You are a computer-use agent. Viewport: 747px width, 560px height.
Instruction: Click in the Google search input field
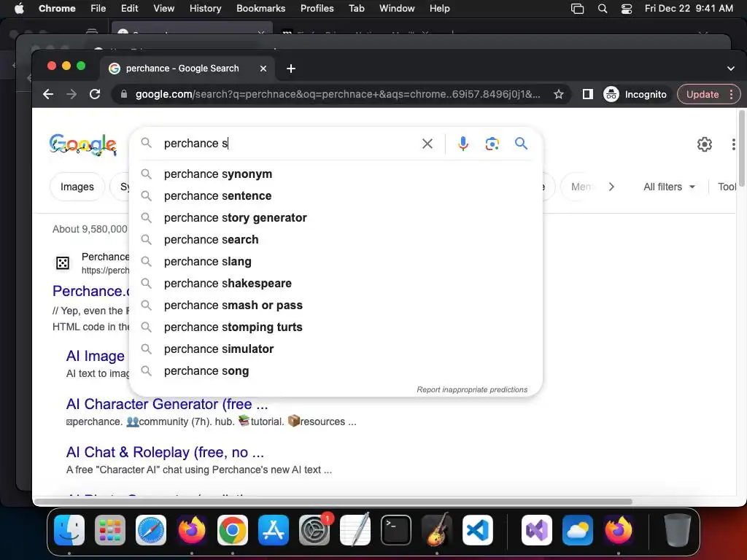(289, 144)
